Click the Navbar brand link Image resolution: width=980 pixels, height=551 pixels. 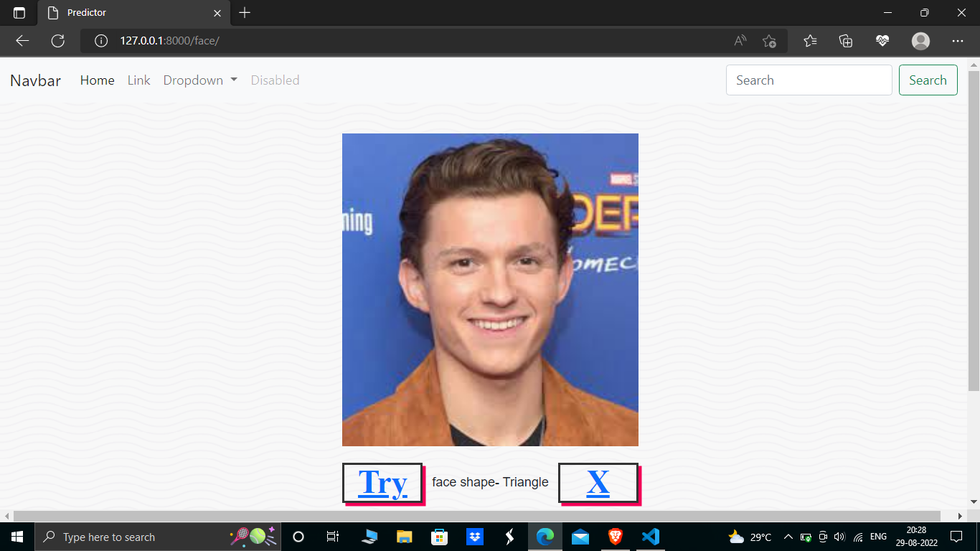pyautogui.click(x=35, y=80)
